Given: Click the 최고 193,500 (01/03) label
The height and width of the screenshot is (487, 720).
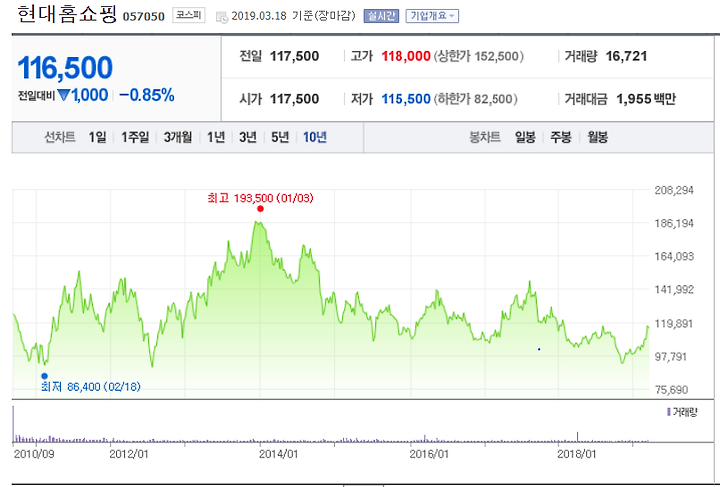Looking at the screenshot, I should (x=260, y=198).
